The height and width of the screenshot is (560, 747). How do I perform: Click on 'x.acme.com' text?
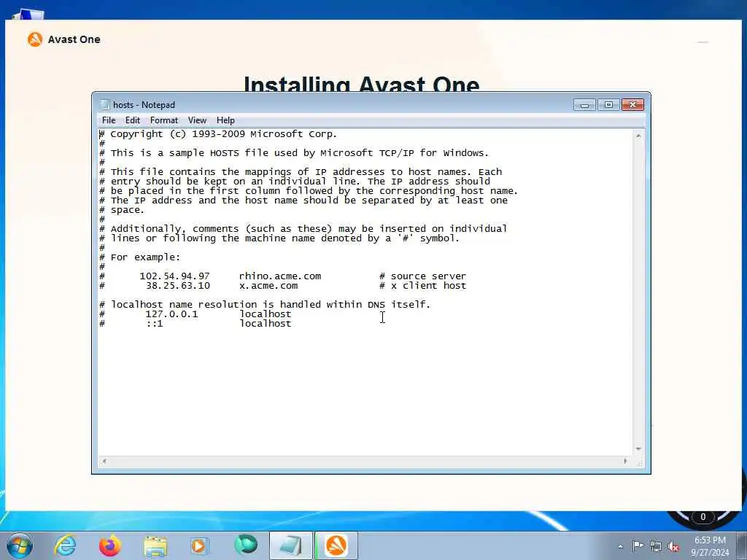(268, 286)
